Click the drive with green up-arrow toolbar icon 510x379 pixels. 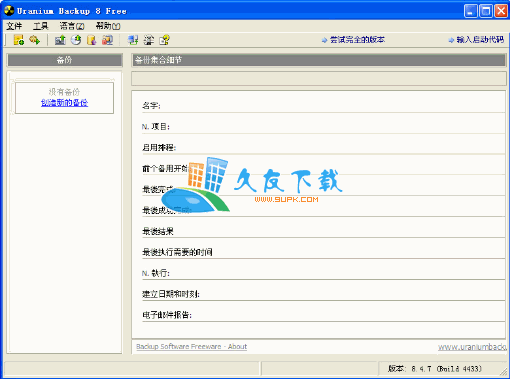pos(60,40)
